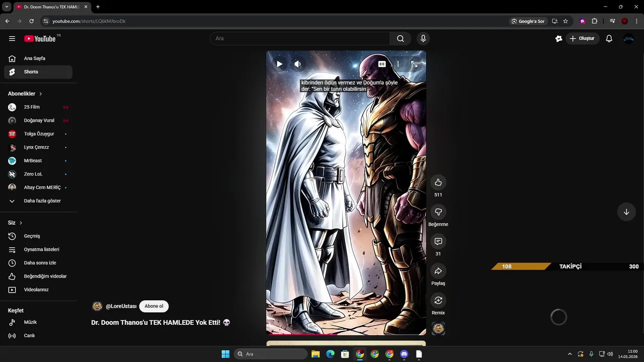The width and height of the screenshot is (644, 362).
Task: Click the sparkle icon next to Oluştur
Action: click(x=558, y=39)
